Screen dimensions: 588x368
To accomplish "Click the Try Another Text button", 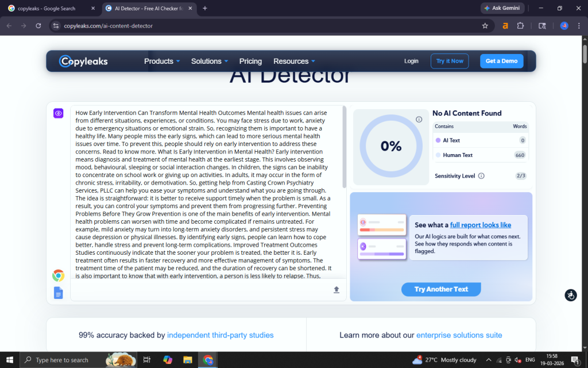I will pyautogui.click(x=441, y=289).
